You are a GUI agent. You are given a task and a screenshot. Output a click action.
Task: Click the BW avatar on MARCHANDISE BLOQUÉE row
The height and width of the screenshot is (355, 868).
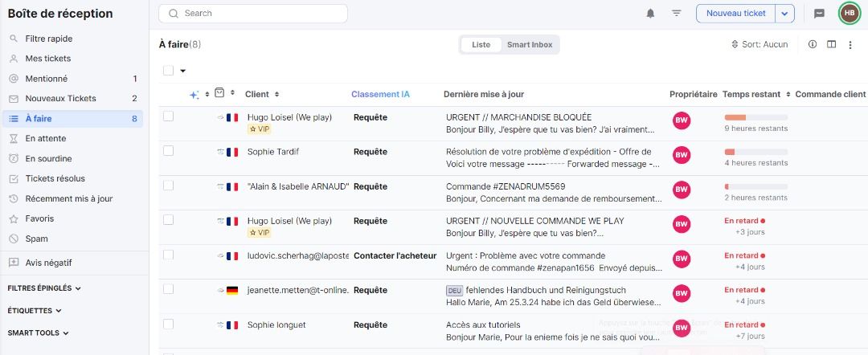682,120
